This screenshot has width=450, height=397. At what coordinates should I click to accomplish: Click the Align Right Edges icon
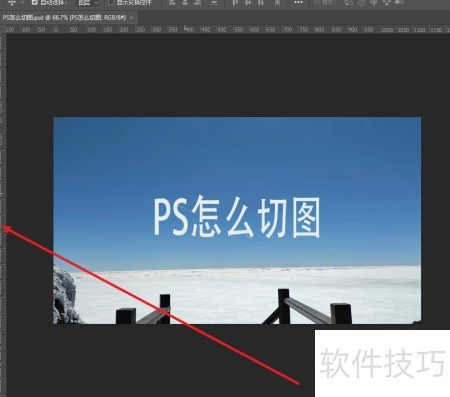tap(197, 2)
